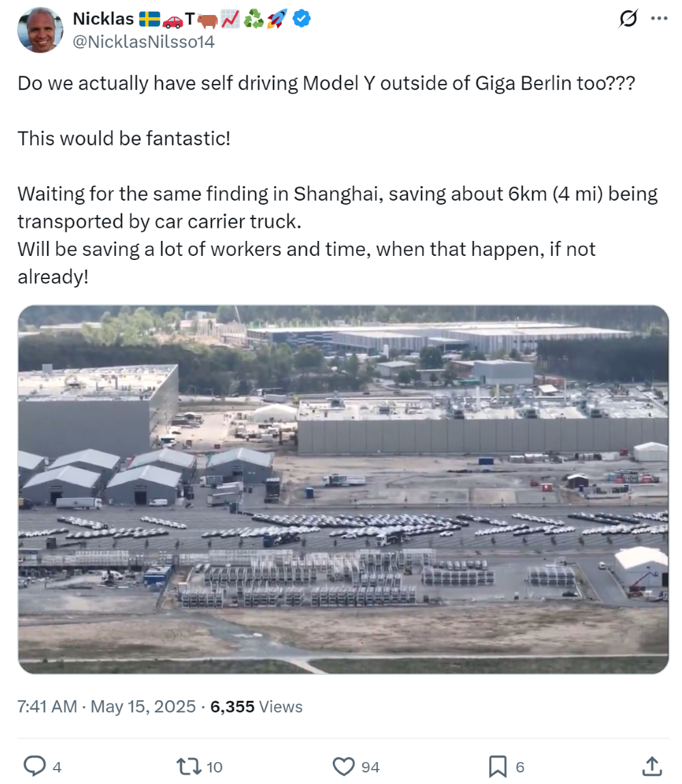Viewport: 682px width, 784px height.
Task: Open the share upload-arrow menu
Action: (651, 767)
